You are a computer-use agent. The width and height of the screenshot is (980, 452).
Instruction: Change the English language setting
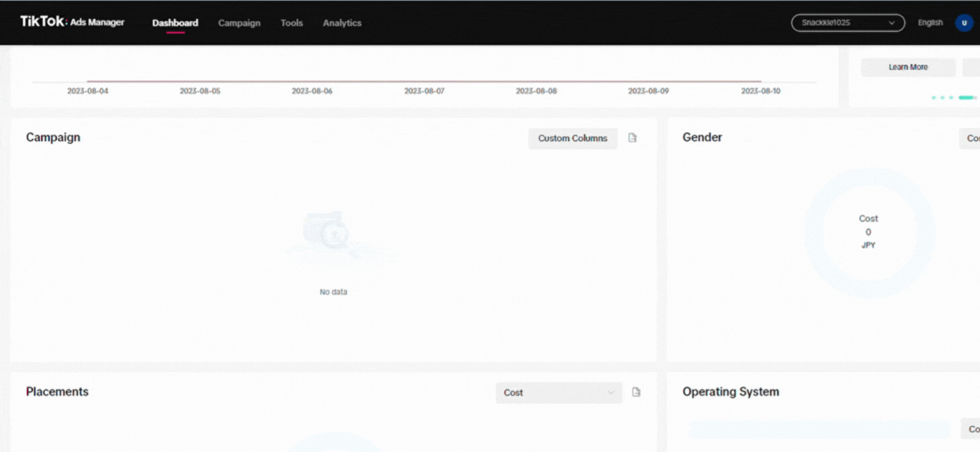tap(930, 23)
